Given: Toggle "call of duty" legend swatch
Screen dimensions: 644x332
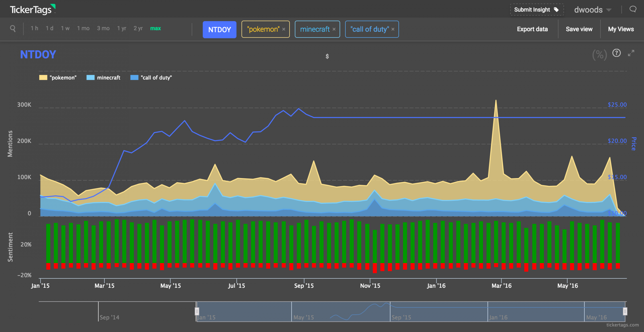Looking at the screenshot, I should 134,78.
